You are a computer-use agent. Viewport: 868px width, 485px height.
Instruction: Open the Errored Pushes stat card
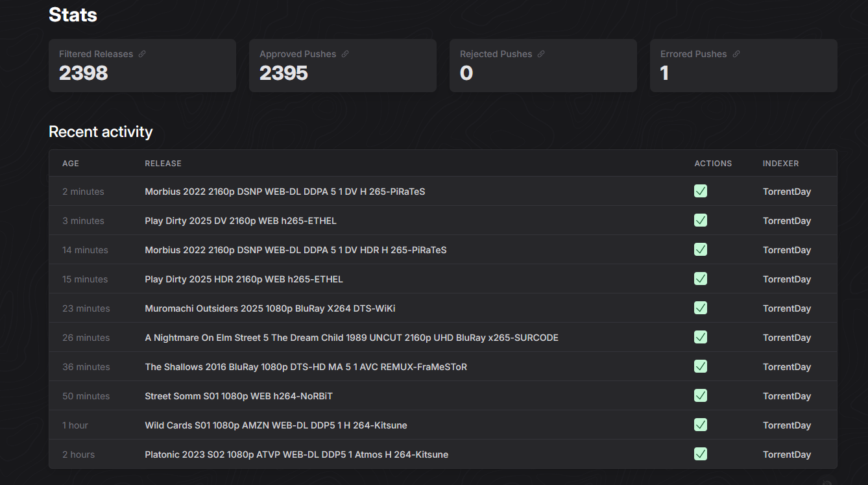point(743,66)
